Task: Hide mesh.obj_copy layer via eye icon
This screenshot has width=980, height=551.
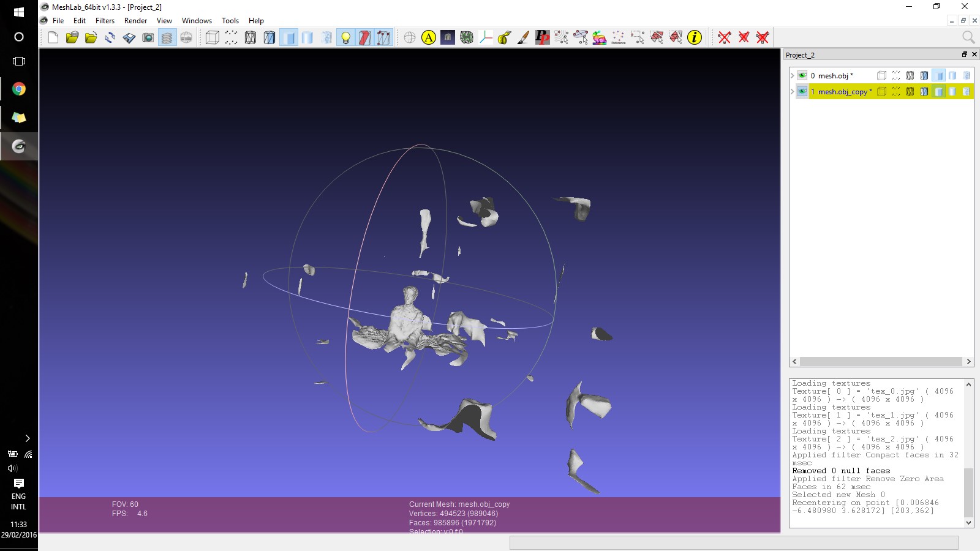Action: [802, 91]
